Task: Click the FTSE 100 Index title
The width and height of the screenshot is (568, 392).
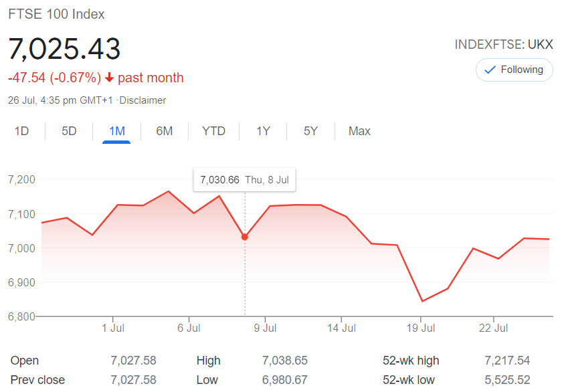Action: tap(56, 14)
